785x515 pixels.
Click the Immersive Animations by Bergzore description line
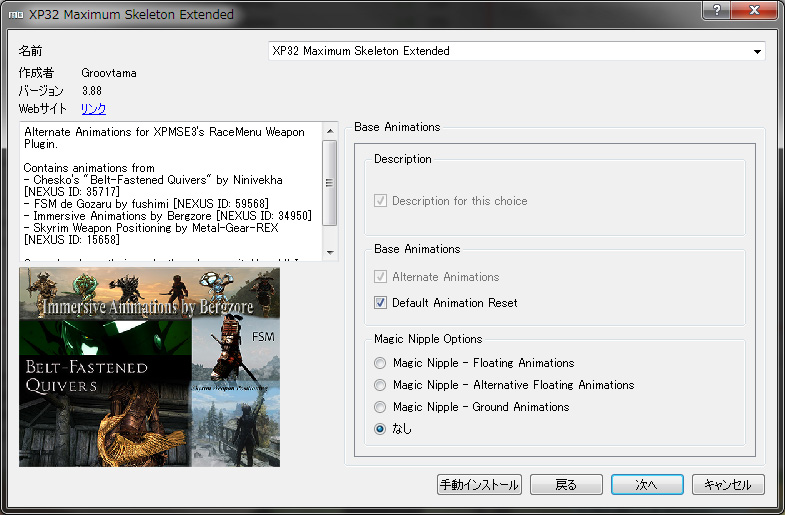pyautogui.click(x=168, y=216)
